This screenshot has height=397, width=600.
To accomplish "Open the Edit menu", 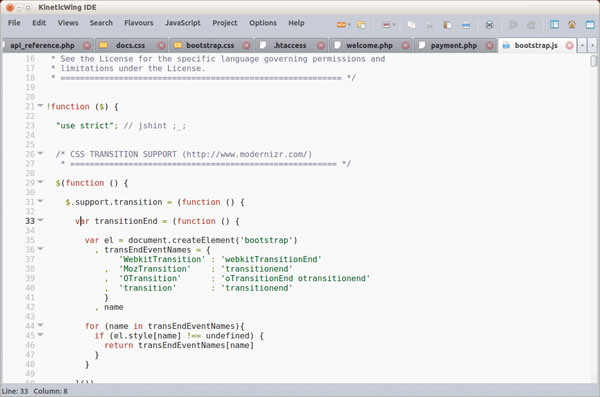I will pos(39,23).
